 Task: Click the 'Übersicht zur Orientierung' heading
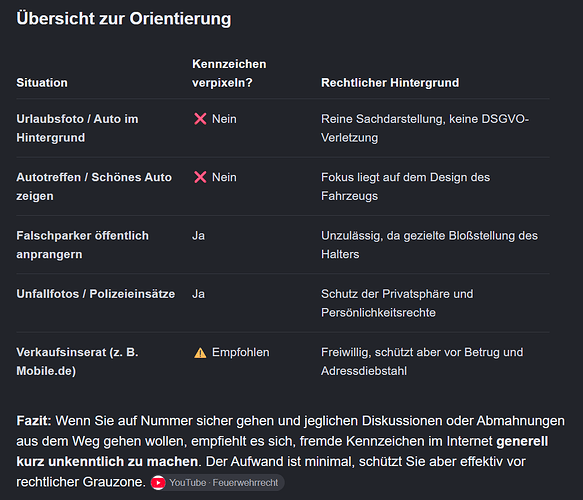pos(124,19)
